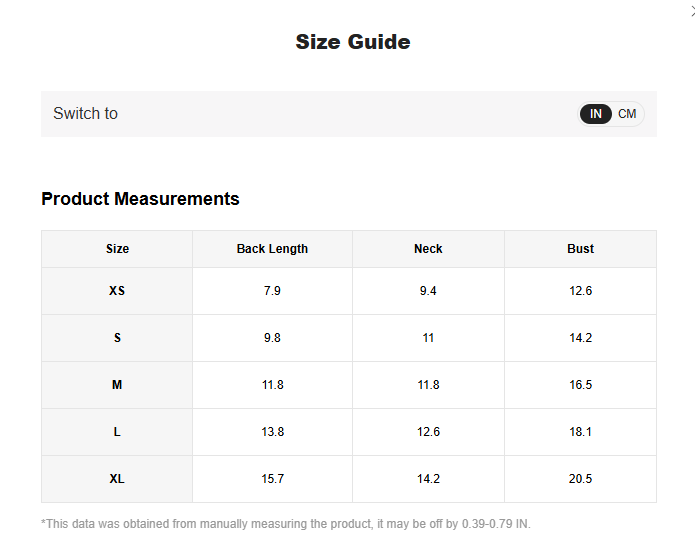Click the S neck value 11

click(x=428, y=338)
